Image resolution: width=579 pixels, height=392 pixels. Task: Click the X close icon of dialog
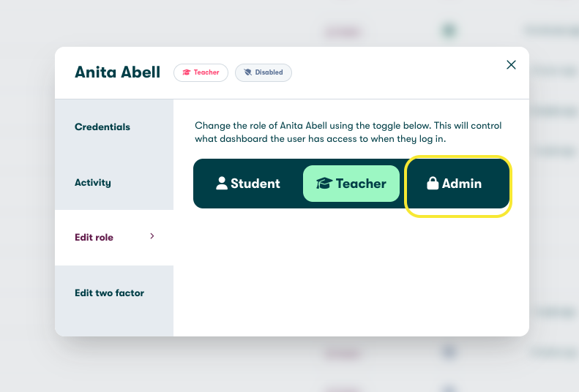(511, 65)
